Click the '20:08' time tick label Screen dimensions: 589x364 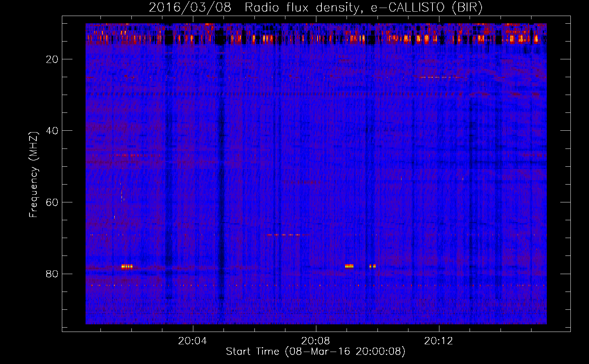point(316,341)
